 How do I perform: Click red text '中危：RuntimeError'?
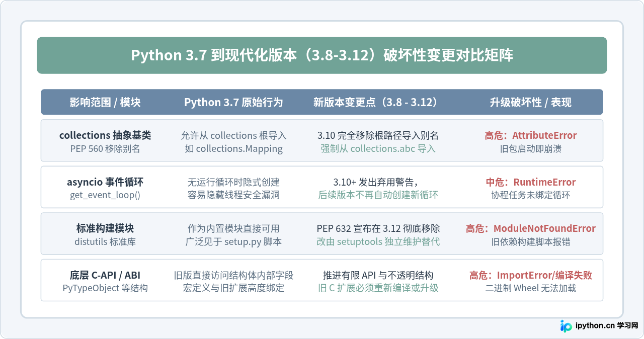pyautogui.click(x=531, y=182)
